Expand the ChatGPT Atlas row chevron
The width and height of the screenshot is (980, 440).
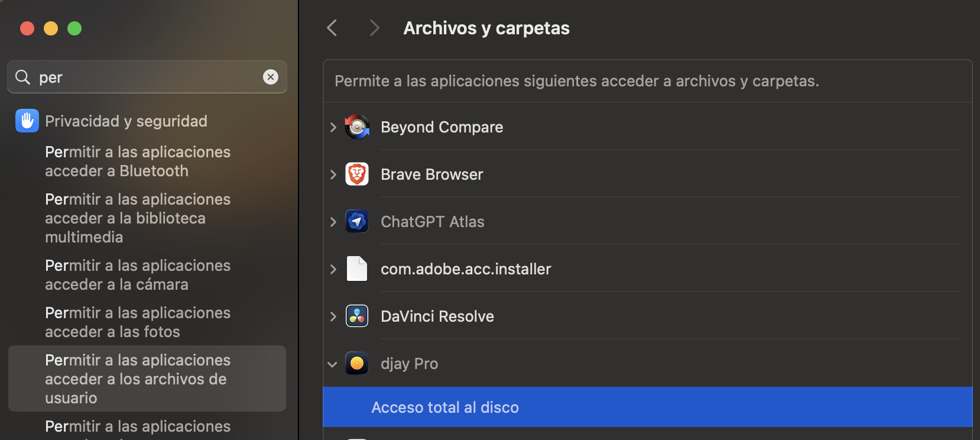click(333, 222)
